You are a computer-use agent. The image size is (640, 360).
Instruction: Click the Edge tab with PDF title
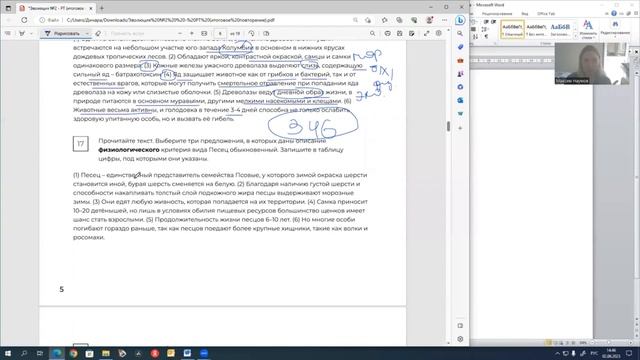(x=55, y=8)
